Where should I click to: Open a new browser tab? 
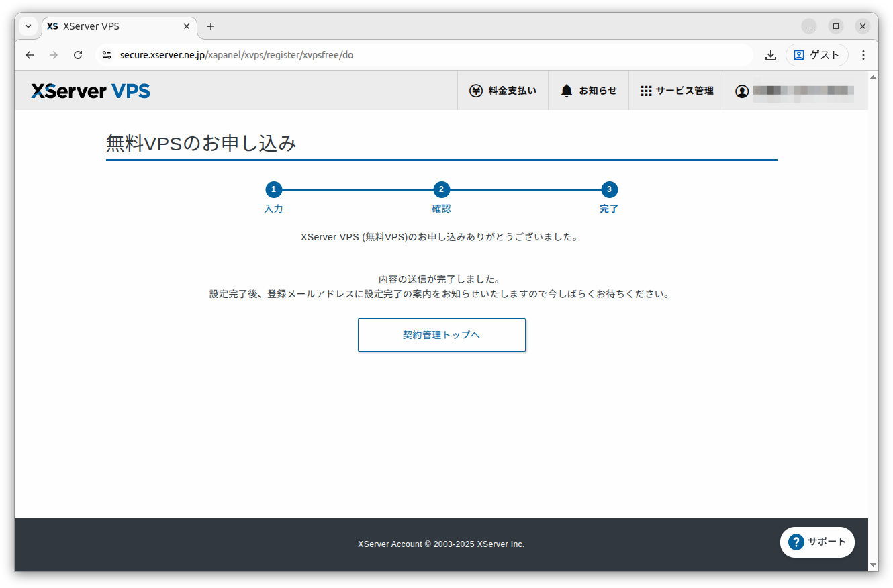(210, 26)
